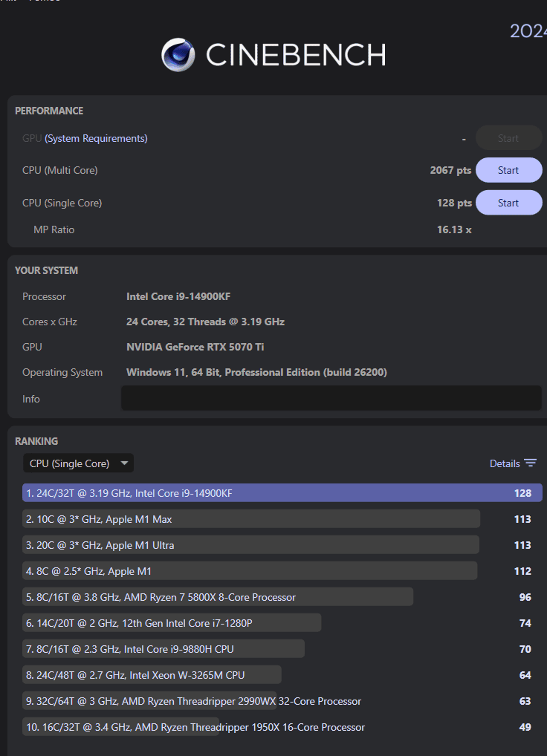547x756 pixels.
Task: Select the Apple M1 Max ranking entry
Action: (x=250, y=519)
